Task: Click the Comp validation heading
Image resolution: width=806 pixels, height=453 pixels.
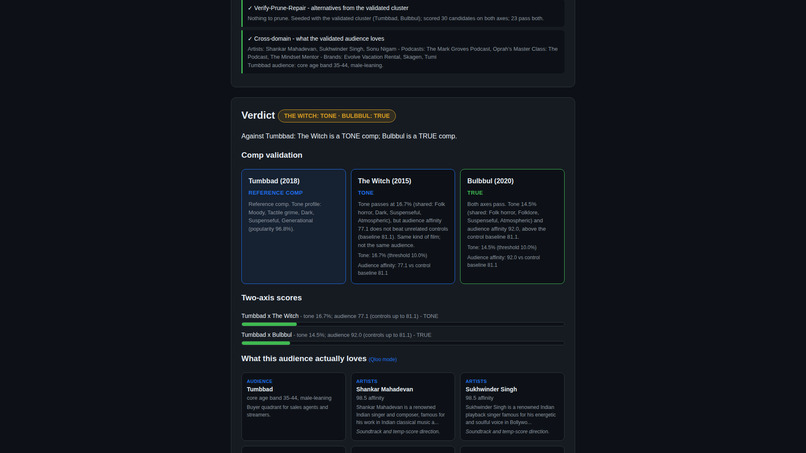Action: point(271,155)
